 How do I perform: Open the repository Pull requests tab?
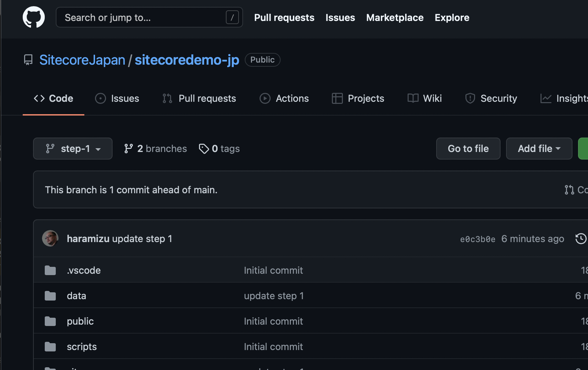[x=199, y=98]
